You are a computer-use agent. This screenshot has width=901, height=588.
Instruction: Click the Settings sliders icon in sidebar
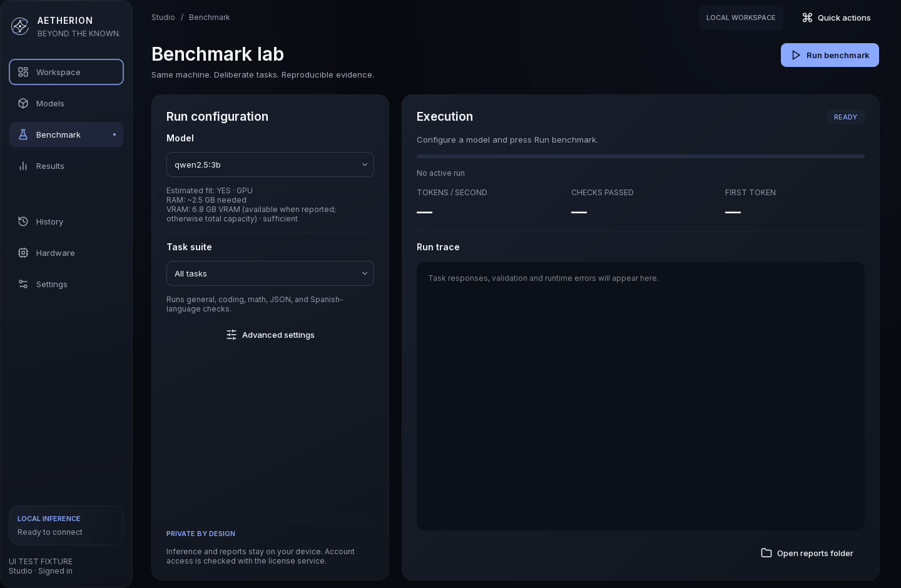(x=23, y=284)
